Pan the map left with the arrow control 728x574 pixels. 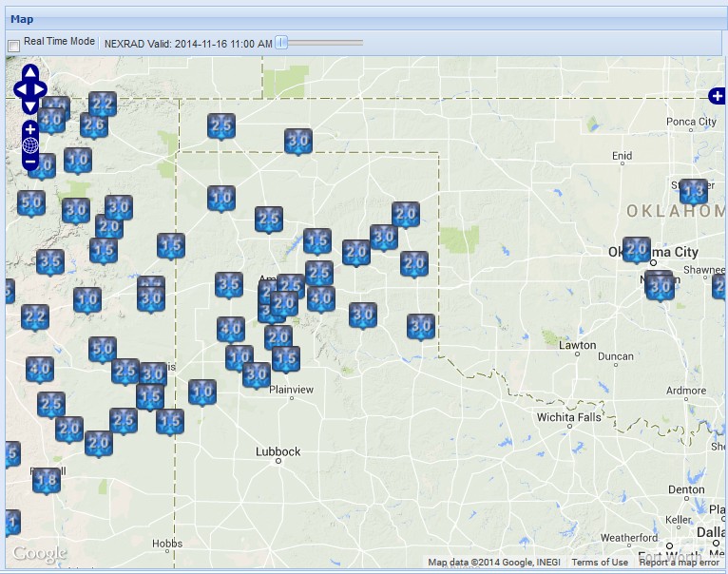pyautogui.click(x=21, y=89)
